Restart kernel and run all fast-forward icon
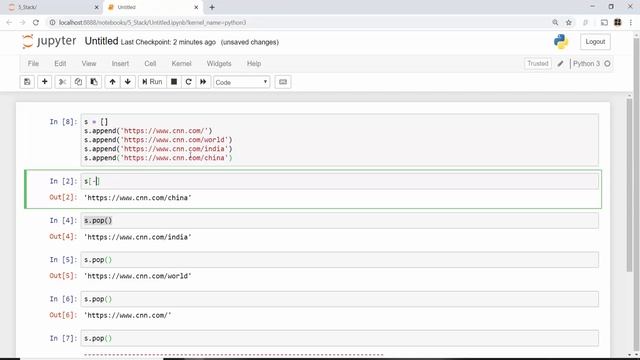Screen dimensions: 640x360 coord(203,82)
